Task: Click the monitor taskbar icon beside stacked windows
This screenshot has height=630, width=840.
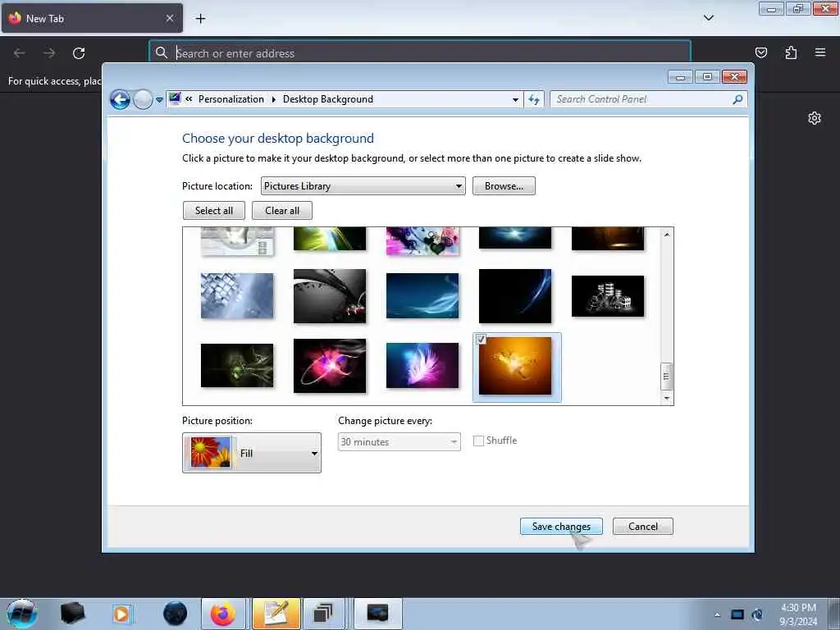Action: [x=377, y=614]
